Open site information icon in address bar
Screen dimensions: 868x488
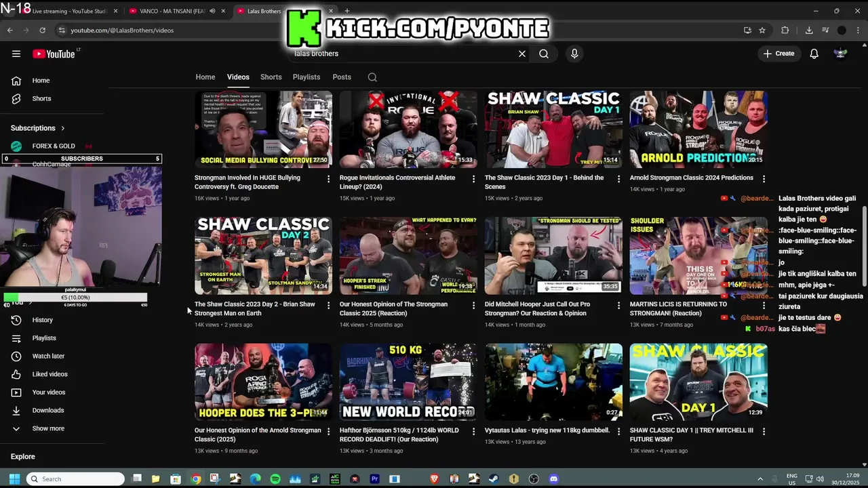click(62, 30)
